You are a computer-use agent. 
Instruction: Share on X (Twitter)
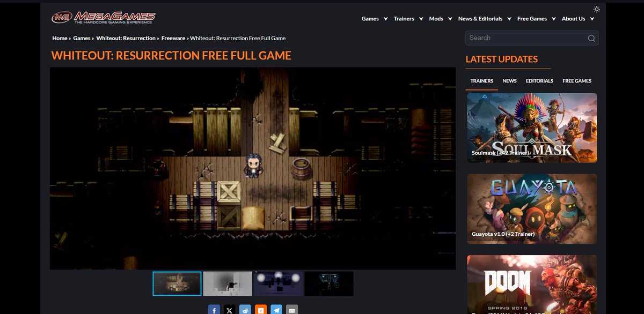(x=230, y=310)
